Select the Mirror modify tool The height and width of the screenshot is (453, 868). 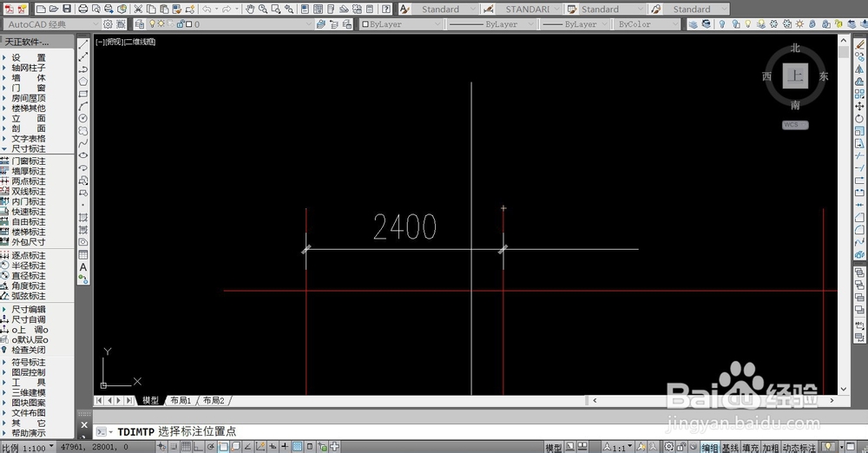pos(859,69)
